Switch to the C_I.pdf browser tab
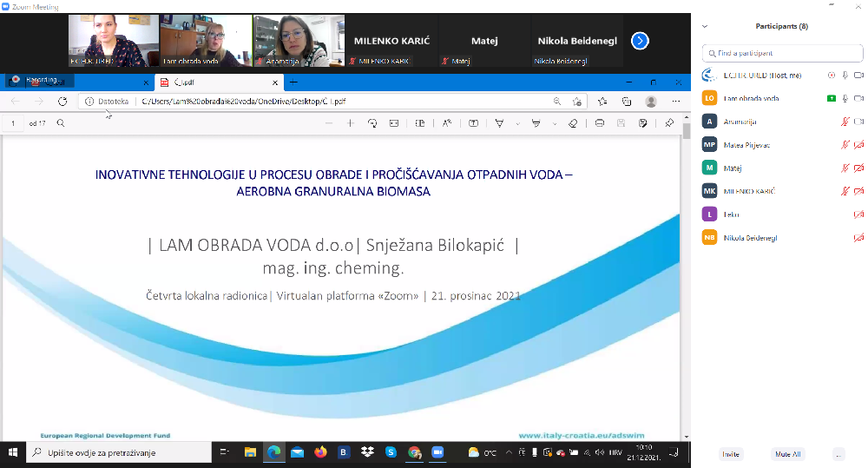 click(217, 82)
